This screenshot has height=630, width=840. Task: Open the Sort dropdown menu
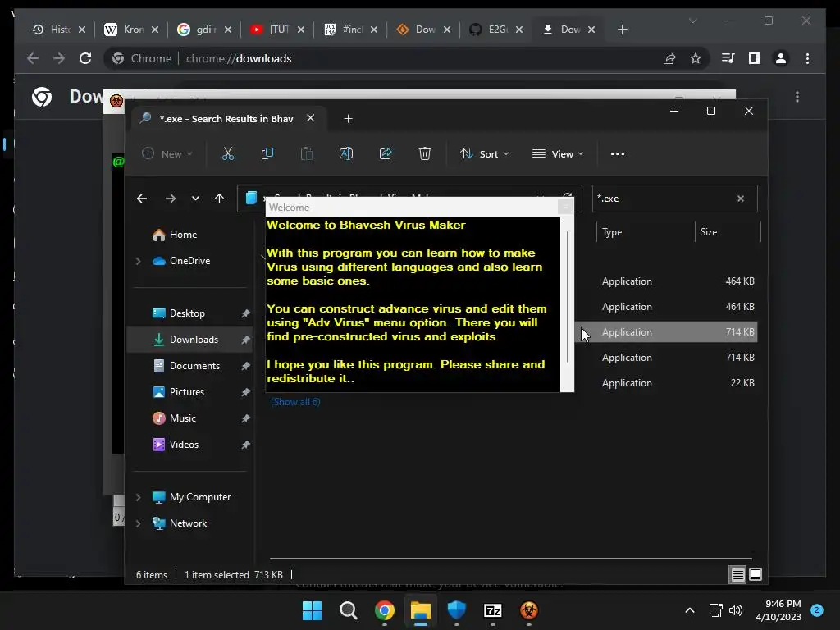(x=484, y=153)
